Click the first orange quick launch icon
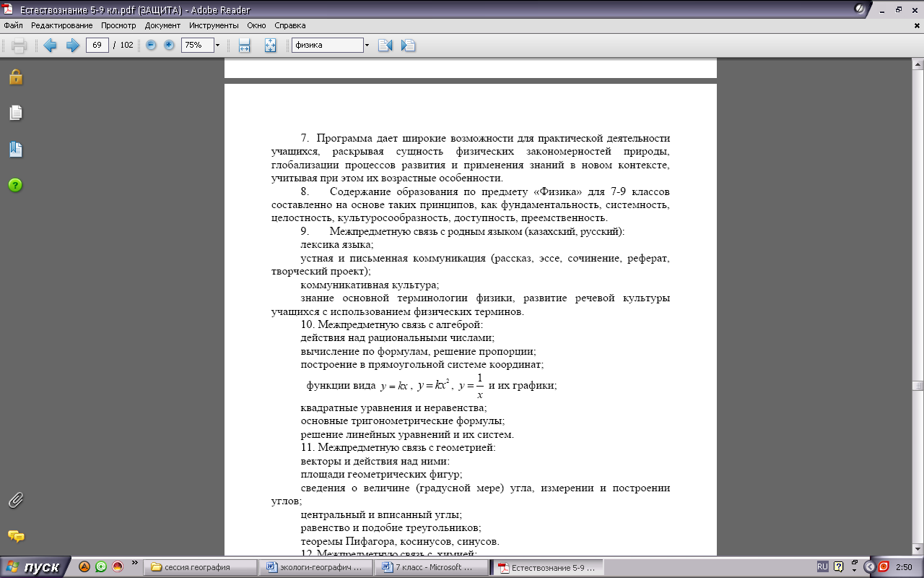This screenshot has height=578, width=924. (x=84, y=567)
